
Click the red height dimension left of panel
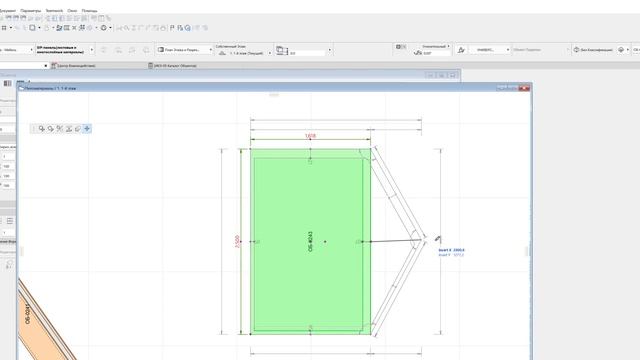point(237,241)
